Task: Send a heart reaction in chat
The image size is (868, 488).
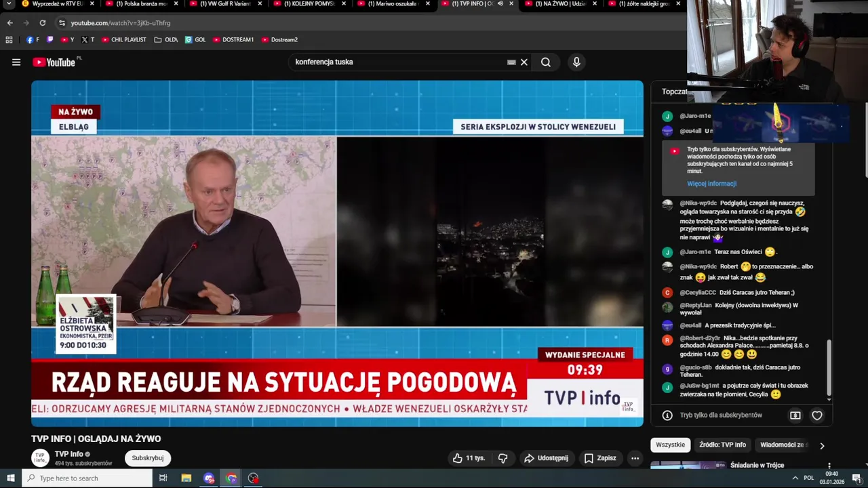Action: click(x=817, y=415)
